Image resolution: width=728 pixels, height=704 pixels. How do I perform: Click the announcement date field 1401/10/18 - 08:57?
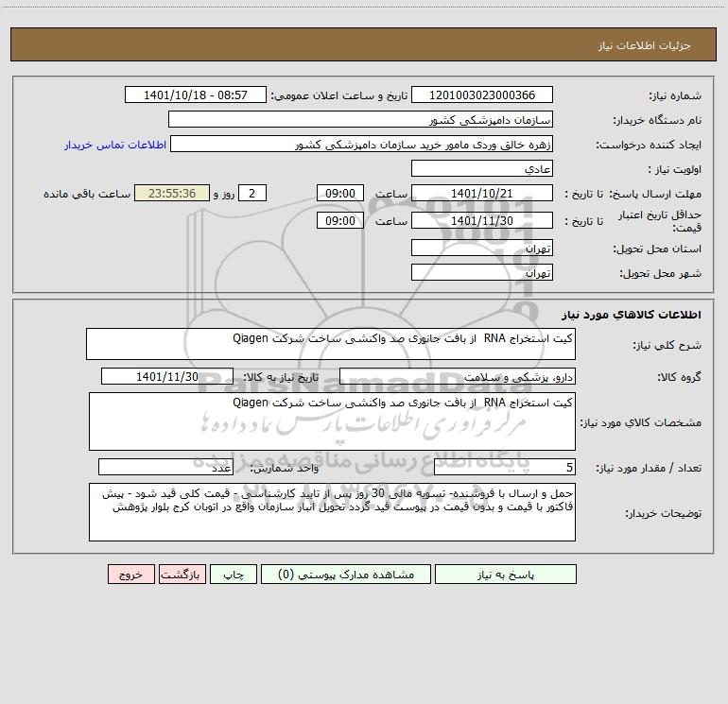point(196,94)
